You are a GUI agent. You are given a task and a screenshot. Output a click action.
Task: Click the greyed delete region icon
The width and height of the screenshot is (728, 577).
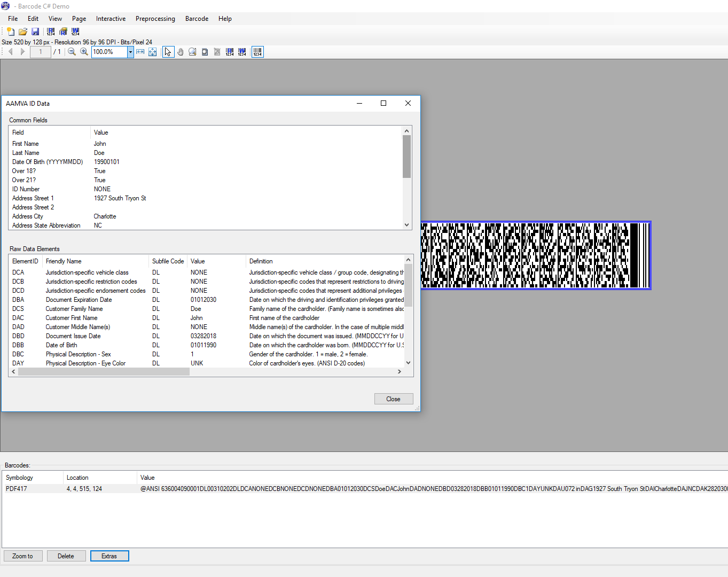[217, 52]
